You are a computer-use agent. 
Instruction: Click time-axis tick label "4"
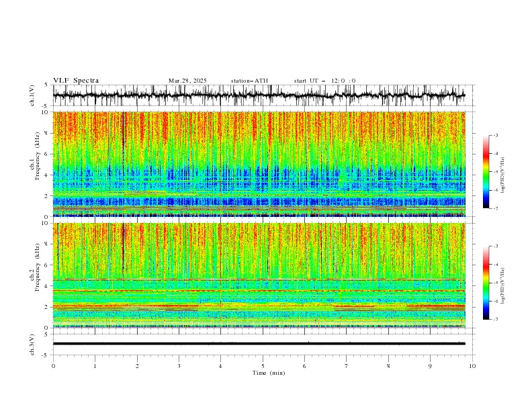tap(221, 366)
